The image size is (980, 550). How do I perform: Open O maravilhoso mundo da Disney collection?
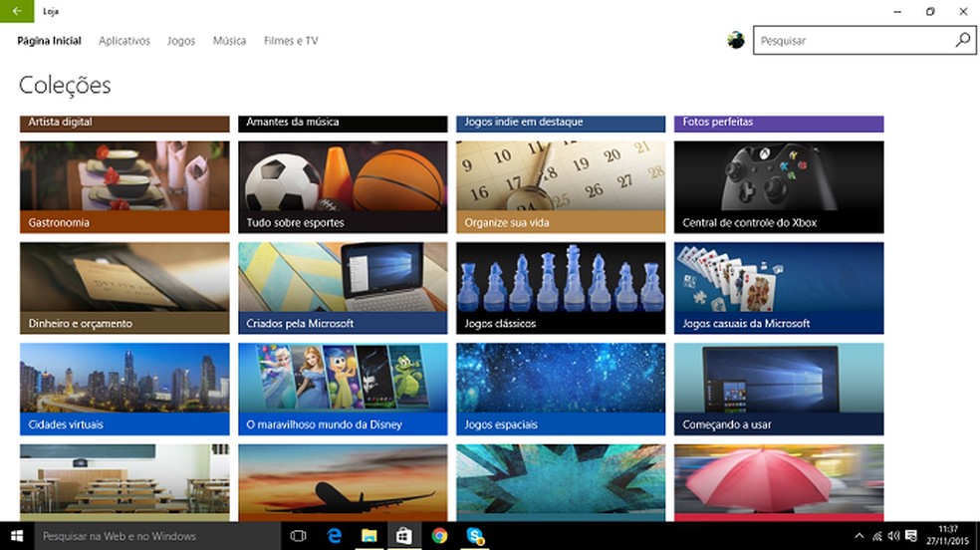tap(343, 389)
